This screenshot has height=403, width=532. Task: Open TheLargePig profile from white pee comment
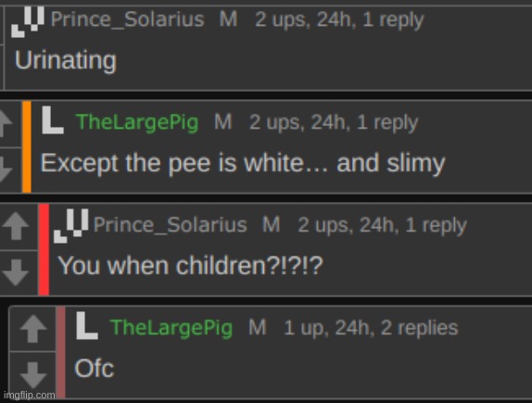click(137, 122)
